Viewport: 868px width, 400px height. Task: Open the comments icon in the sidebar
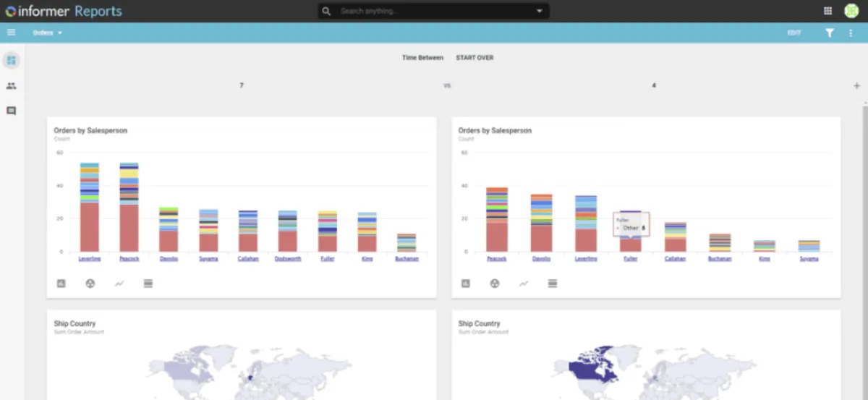[11, 111]
